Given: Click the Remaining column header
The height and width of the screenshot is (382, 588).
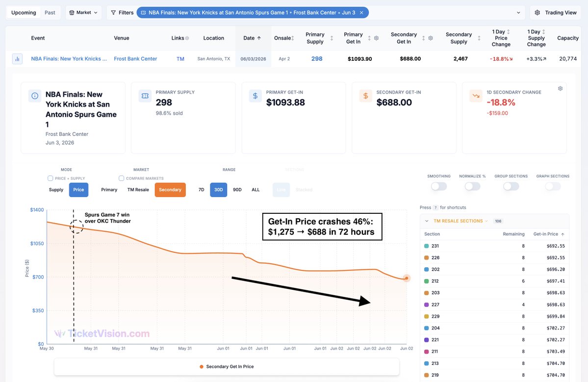Looking at the screenshot, I should [513, 234].
